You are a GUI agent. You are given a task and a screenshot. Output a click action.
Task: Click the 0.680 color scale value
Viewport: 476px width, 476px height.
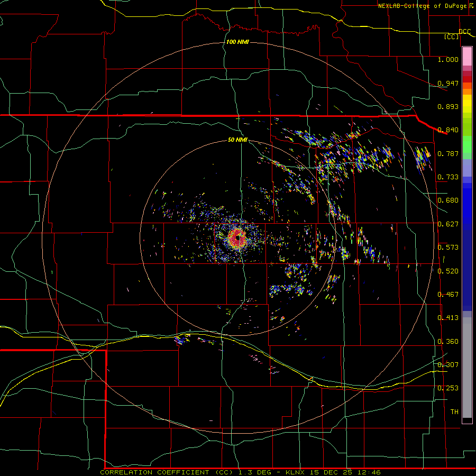tap(448, 200)
